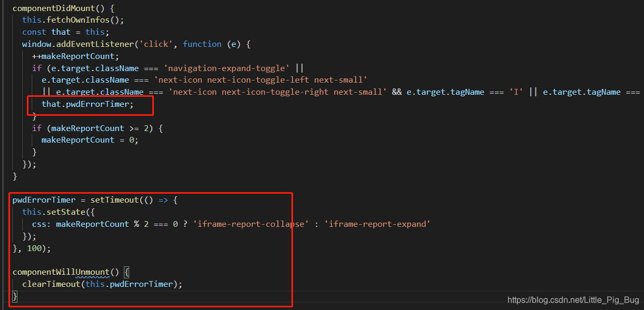This screenshot has height=310, width=644.
Task: Click the 'iframe-report-expand' string
Action: pos(378,224)
